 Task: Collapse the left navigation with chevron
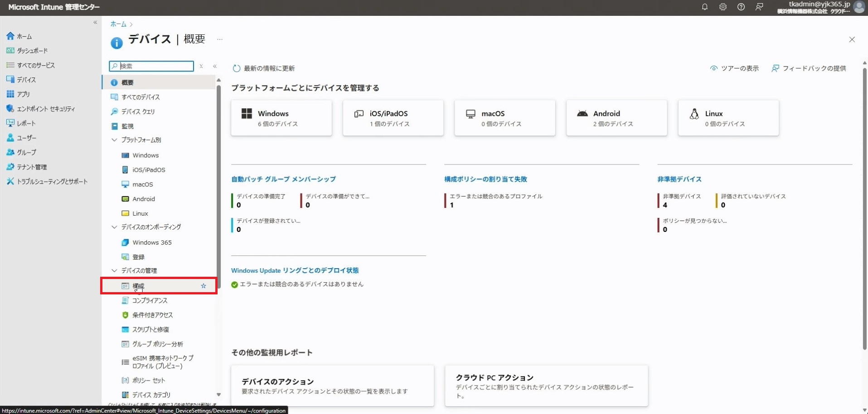pyautogui.click(x=95, y=22)
